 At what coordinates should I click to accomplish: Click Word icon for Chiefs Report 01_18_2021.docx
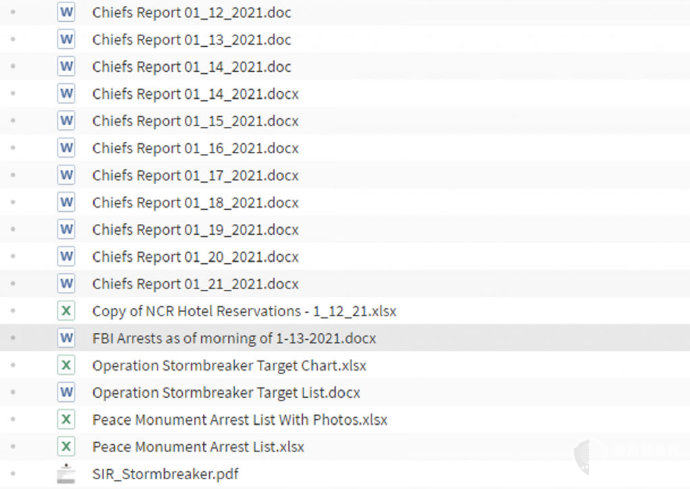66,202
